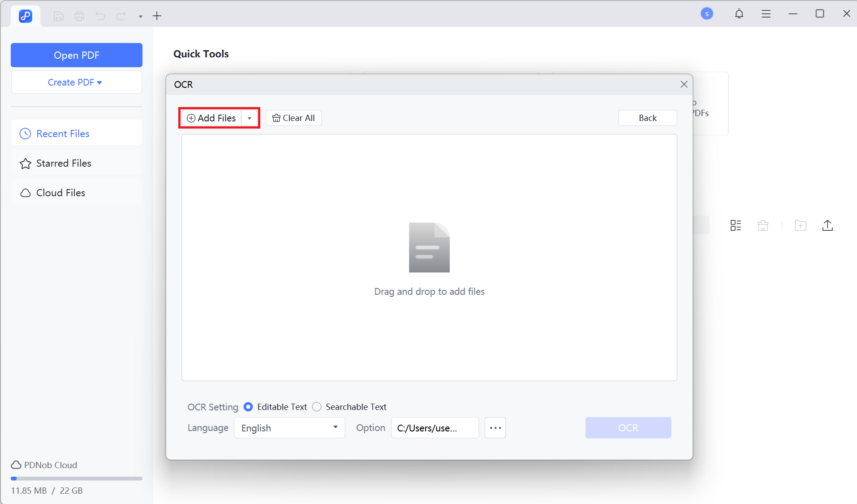Open the English language dropdown
Viewport: 857px width, 504px height.
[289, 428]
